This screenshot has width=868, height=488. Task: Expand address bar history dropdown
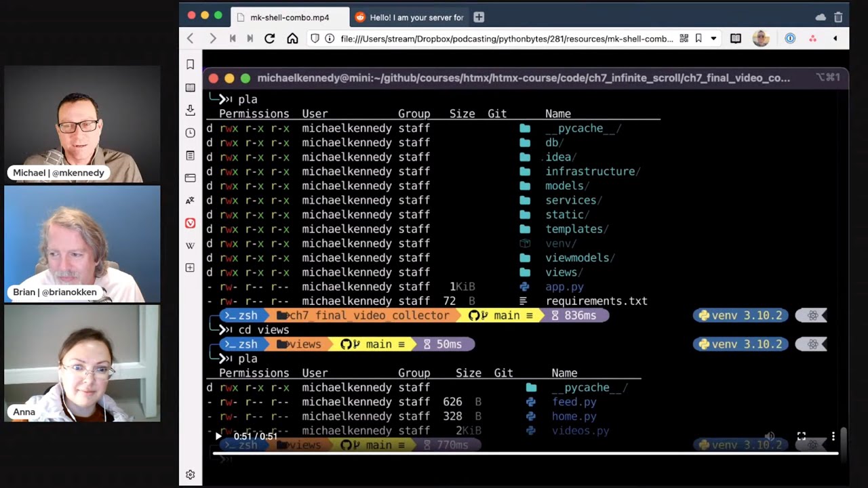713,39
